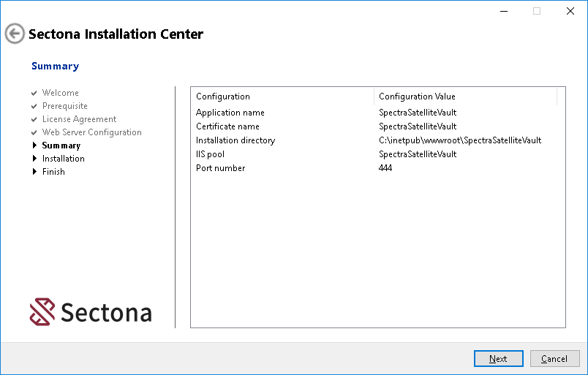Click the Welcome step checkmark icon
The width and height of the screenshot is (588, 375).
point(34,93)
